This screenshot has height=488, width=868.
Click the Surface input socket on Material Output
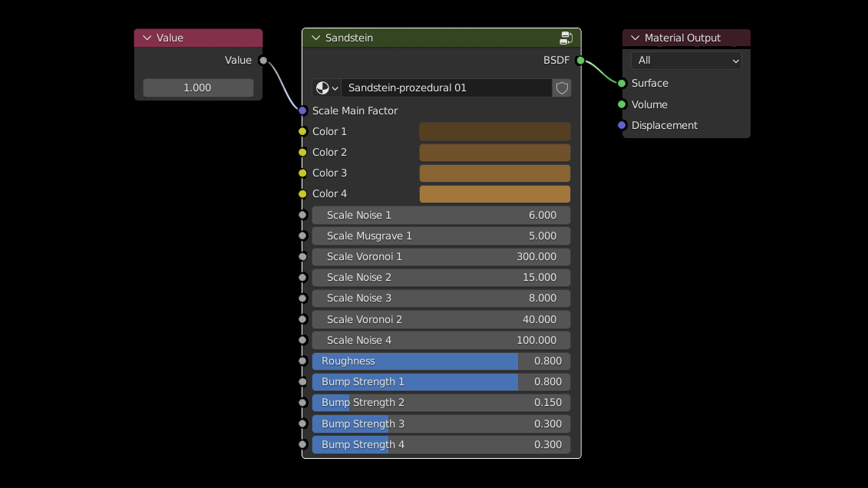click(x=622, y=83)
